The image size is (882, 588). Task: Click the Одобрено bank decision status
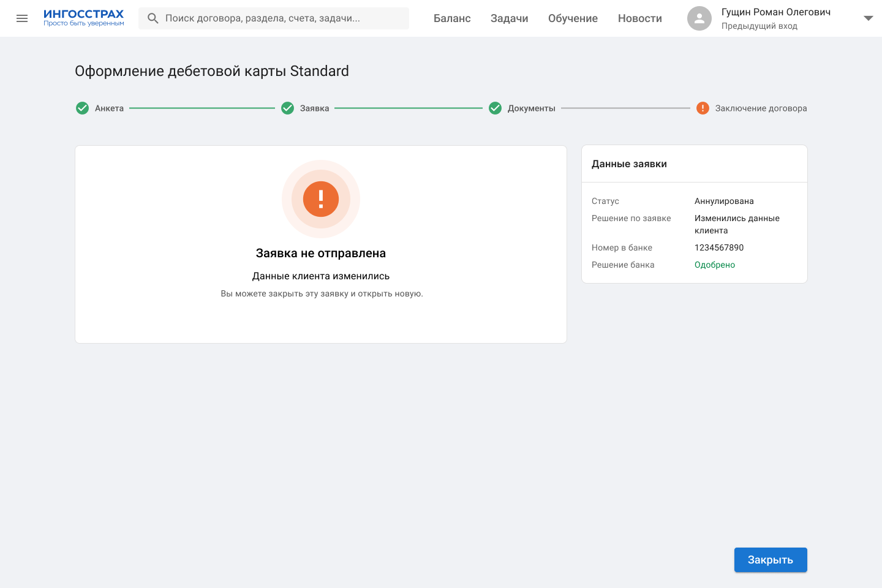(x=714, y=265)
